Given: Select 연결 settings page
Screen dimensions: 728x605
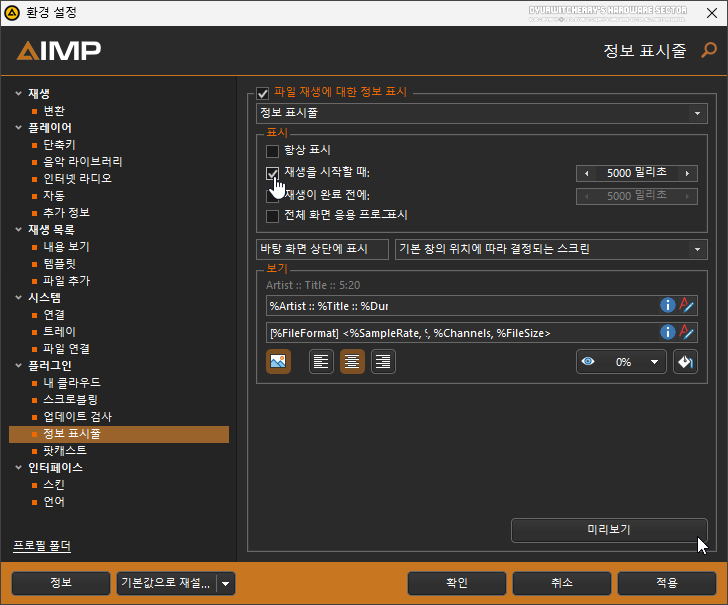Looking at the screenshot, I should (54, 314).
